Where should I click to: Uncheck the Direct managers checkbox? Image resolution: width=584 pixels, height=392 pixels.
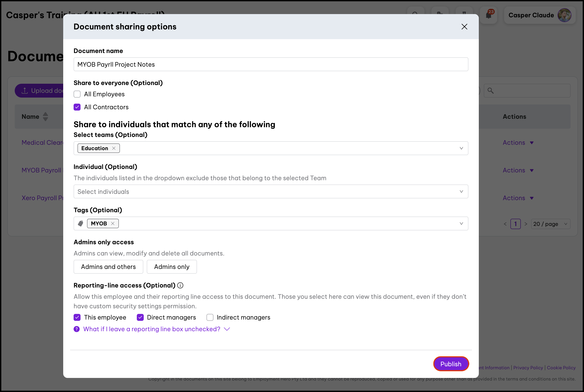tap(140, 317)
